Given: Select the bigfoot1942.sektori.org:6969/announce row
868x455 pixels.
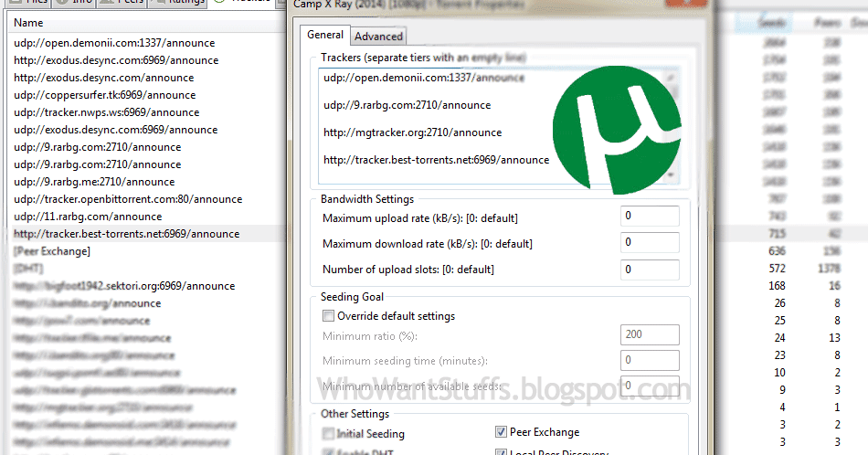Looking at the screenshot, I should pos(124,286).
